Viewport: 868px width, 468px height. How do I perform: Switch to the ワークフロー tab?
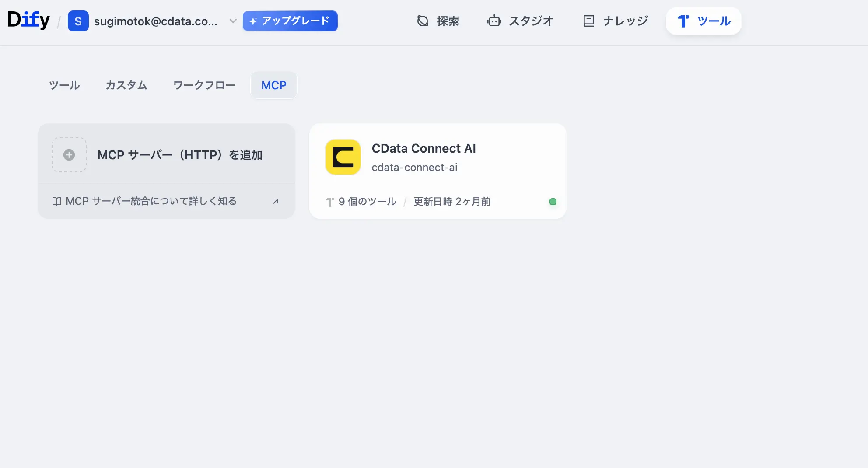coord(204,85)
